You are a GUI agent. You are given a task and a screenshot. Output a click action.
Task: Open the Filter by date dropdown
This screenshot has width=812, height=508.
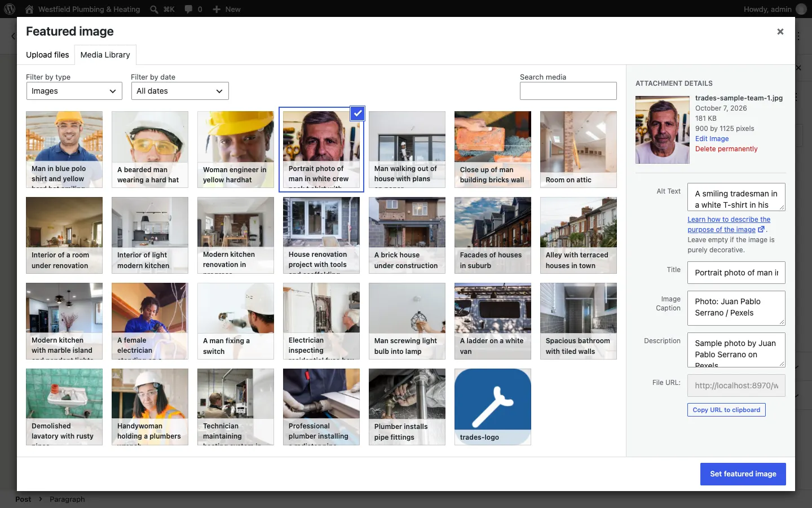(x=180, y=91)
